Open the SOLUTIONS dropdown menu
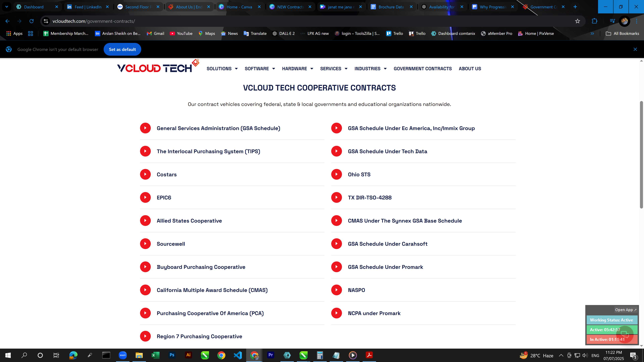This screenshot has height=362, width=644. click(222, 69)
